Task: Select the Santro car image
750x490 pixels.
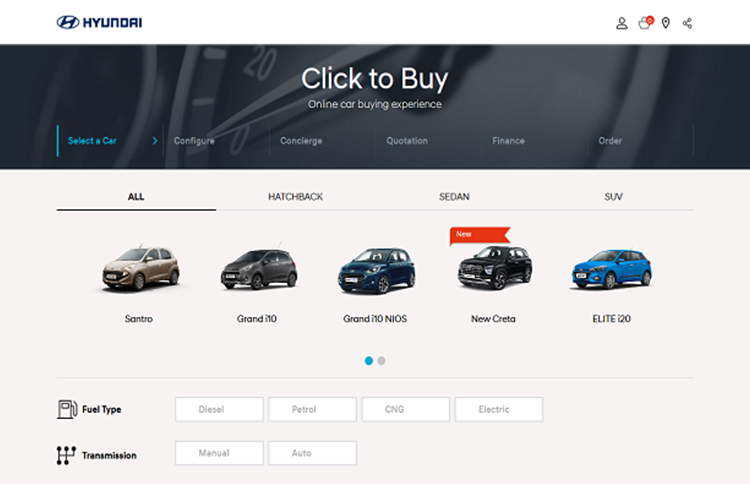Action: (x=140, y=268)
